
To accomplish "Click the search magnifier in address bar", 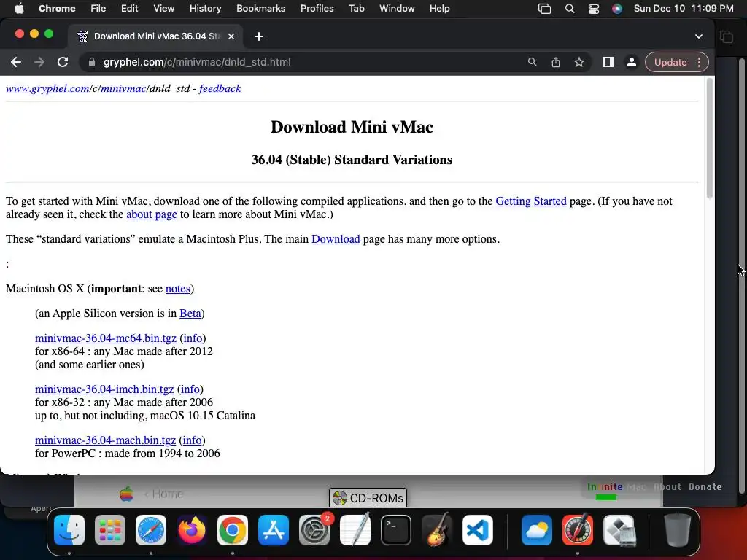I will pyautogui.click(x=532, y=63).
